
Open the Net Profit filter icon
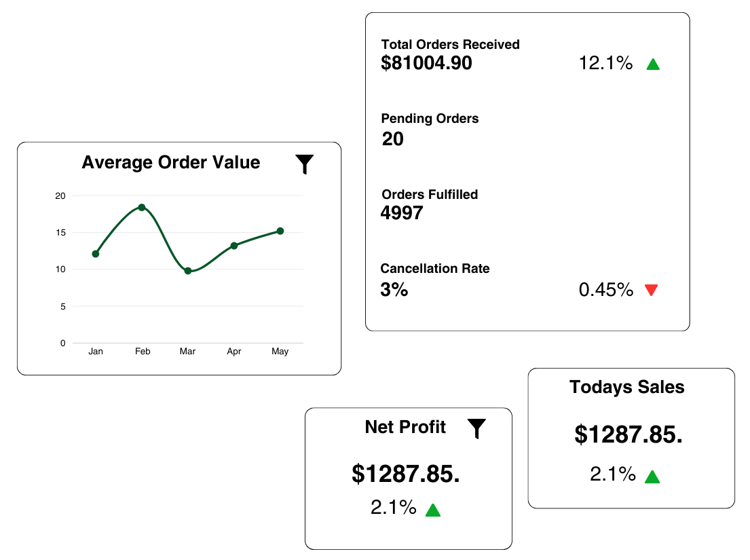pyautogui.click(x=476, y=428)
